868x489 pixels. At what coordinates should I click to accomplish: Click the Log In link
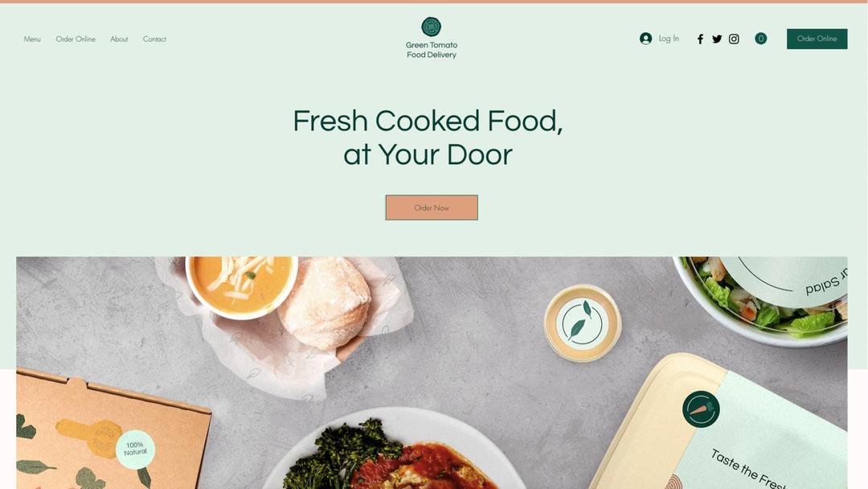tap(669, 39)
